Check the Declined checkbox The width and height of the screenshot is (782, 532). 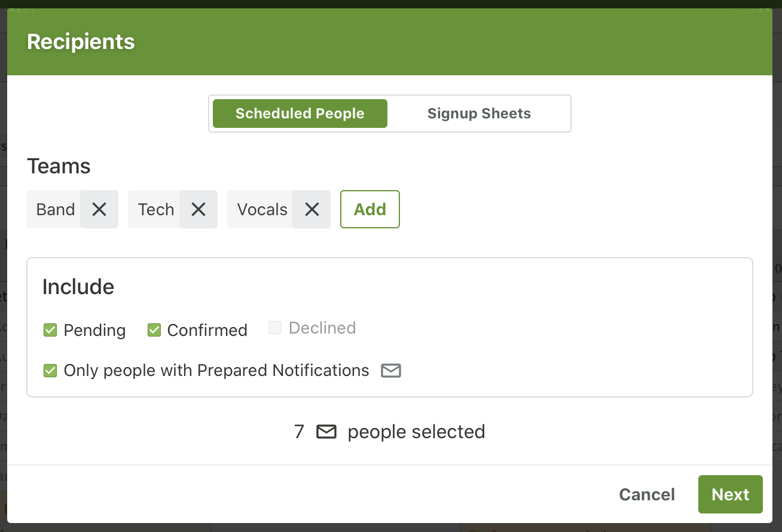[x=275, y=328]
